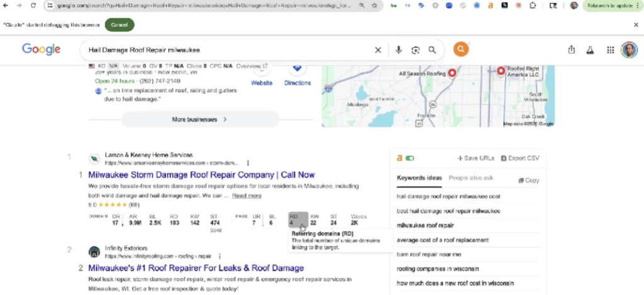Open site info icon in address bar
Viewport: 644px width, 295px height.
click(x=50, y=6)
